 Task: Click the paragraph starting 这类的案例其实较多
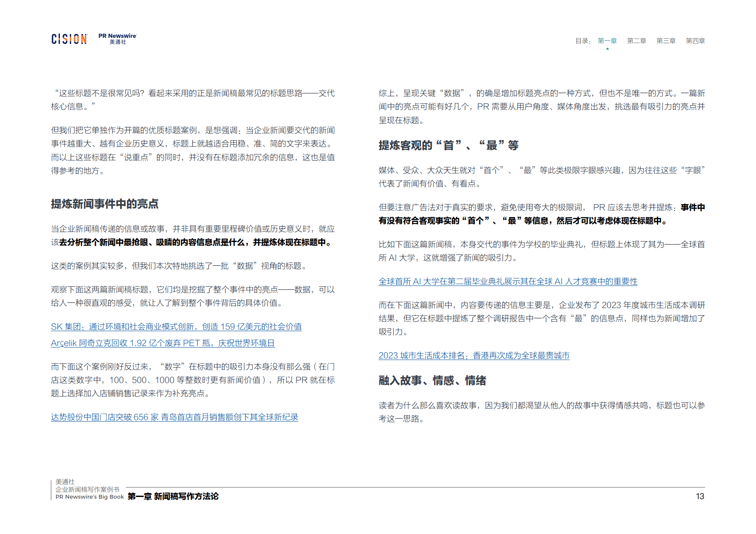click(180, 266)
